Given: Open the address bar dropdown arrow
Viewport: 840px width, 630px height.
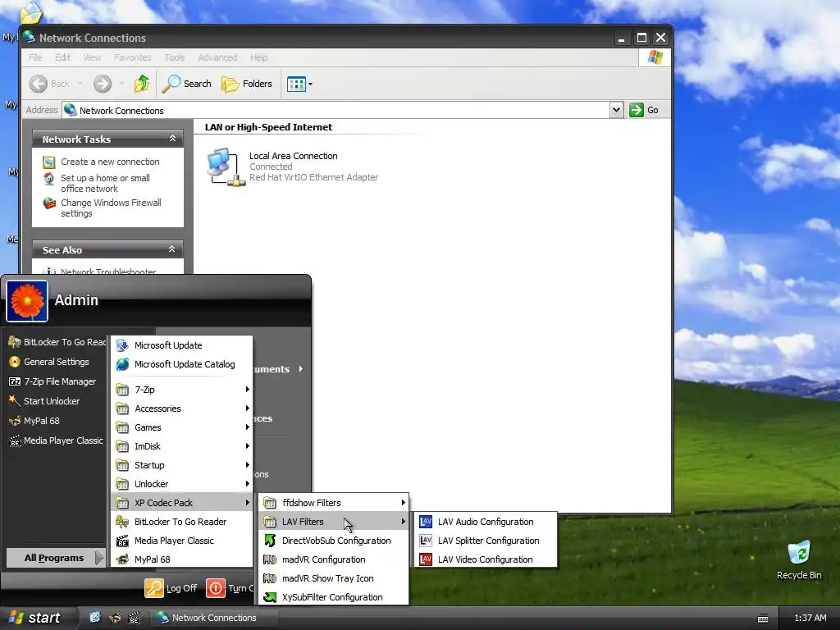Looking at the screenshot, I should click(616, 110).
